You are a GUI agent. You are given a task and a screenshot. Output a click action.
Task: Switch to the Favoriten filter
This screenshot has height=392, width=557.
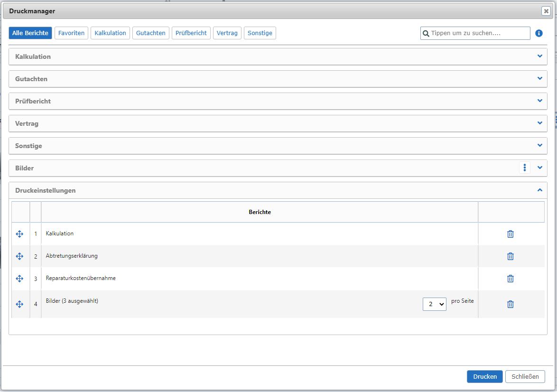point(71,33)
